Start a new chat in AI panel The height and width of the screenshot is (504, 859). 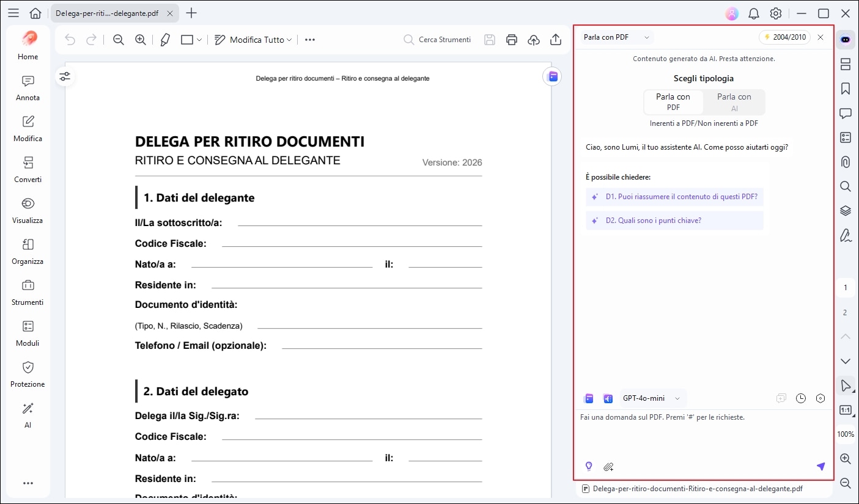coord(781,398)
